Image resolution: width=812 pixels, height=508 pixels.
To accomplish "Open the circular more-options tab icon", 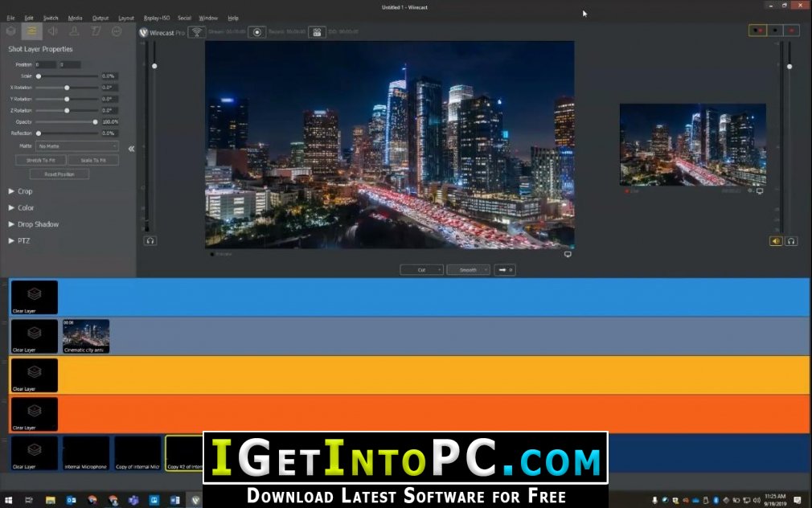I will pyautogui.click(x=117, y=31).
